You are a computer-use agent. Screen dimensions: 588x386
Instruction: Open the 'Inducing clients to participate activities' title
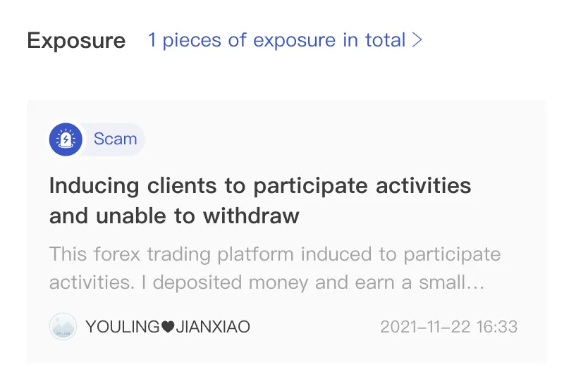pyautogui.click(x=260, y=185)
